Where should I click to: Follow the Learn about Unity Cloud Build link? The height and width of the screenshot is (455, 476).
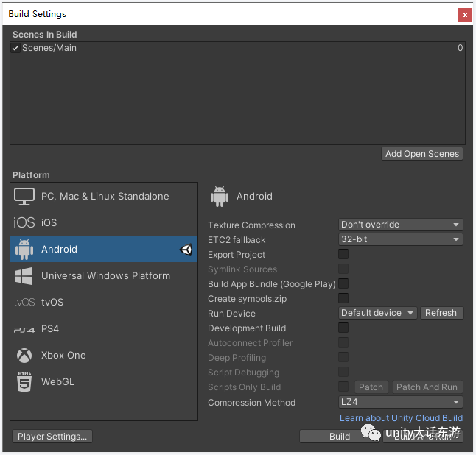pos(401,418)
